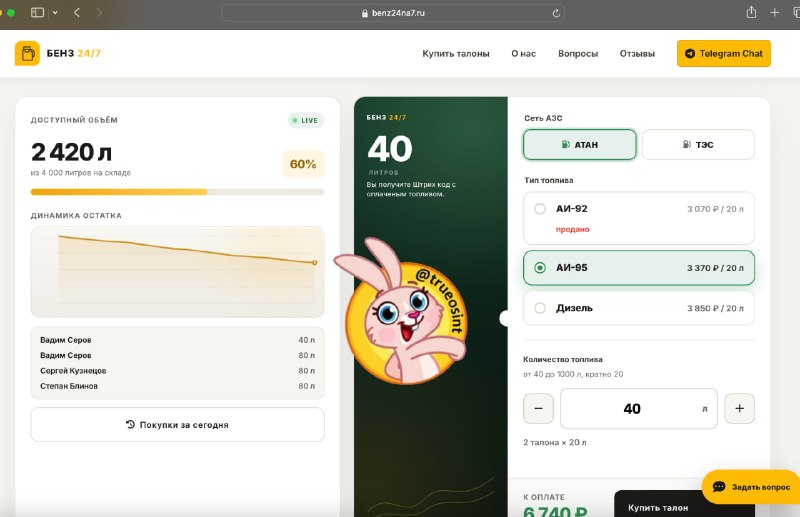Click the benz24na7.ru address bar
Image resolution: width=800 pixels, height=517 pixels.
393,13
